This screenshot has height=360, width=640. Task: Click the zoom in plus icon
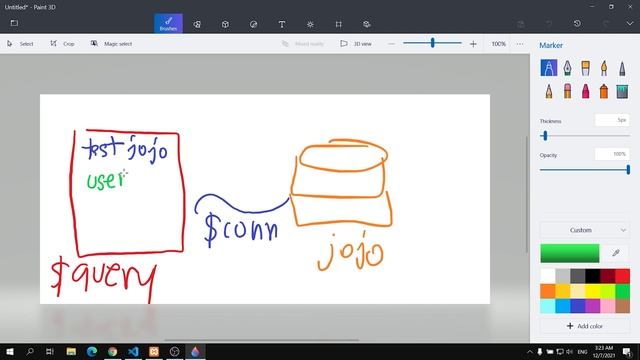click(x=473, y=44)
